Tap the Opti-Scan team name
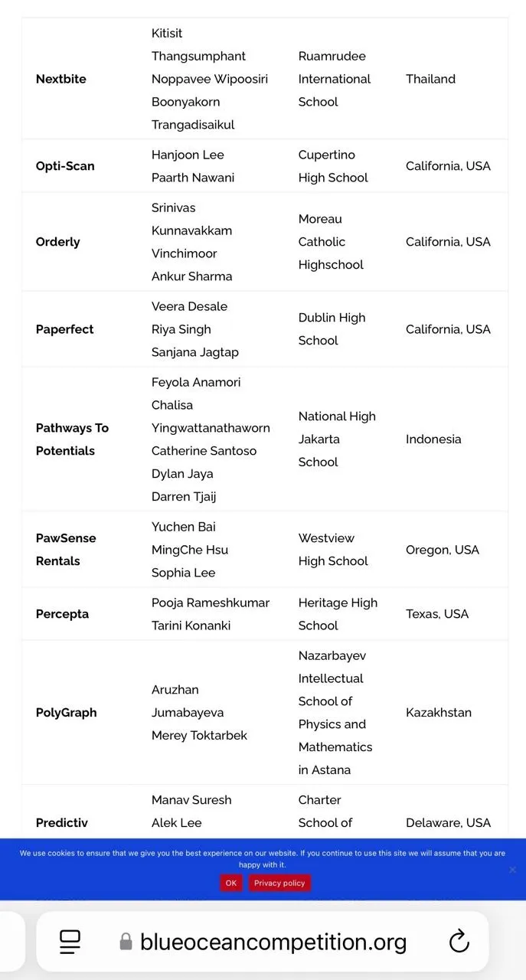This screenshot has height=980, width=526. (x=65, y=166)
